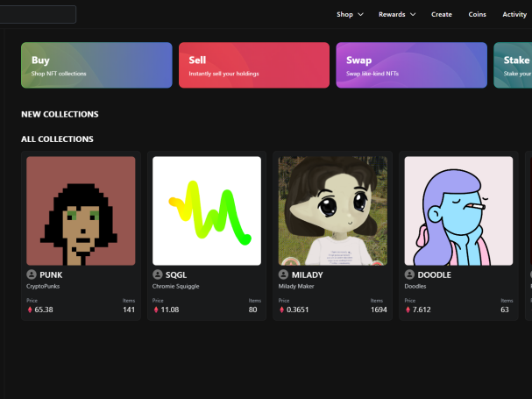Open the Create page
Screen dimensions: 532x399
[x=442, y=14]
